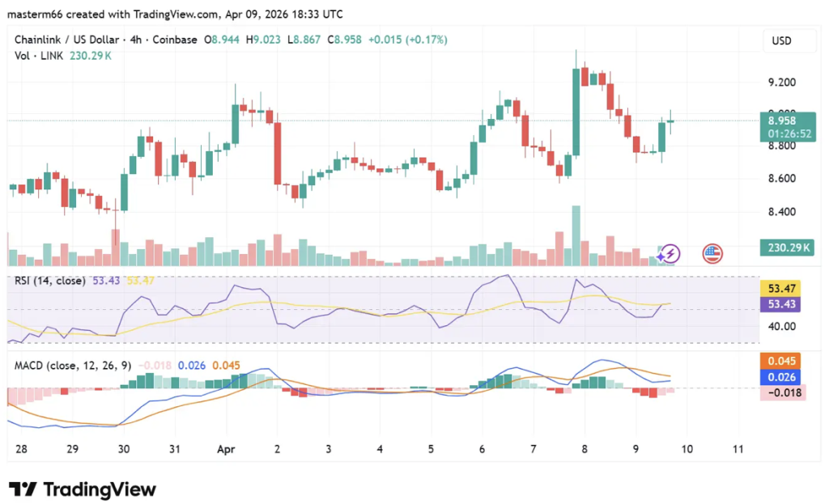Click the green 8.958 current price label
829x504 pixels.
784,121
